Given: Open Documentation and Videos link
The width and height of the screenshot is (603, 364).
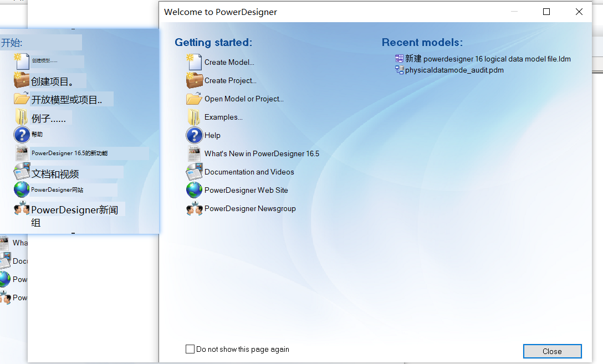Looking at the screenshot, I should tap(249, 172).
